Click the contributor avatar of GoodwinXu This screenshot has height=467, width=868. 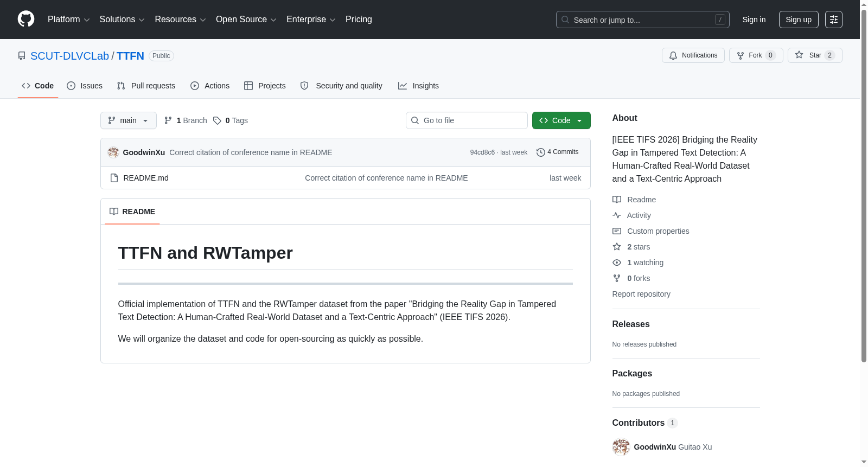(x=621, y=447)
